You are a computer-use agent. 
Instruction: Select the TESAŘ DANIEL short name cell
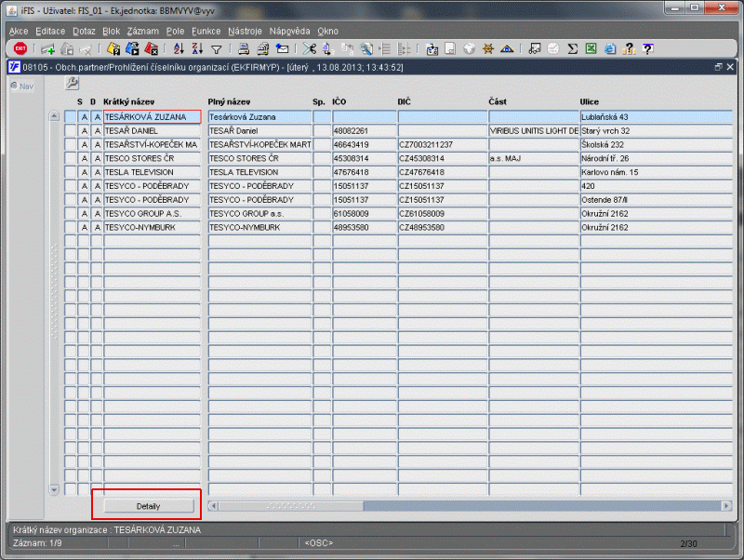click(152, 130)
